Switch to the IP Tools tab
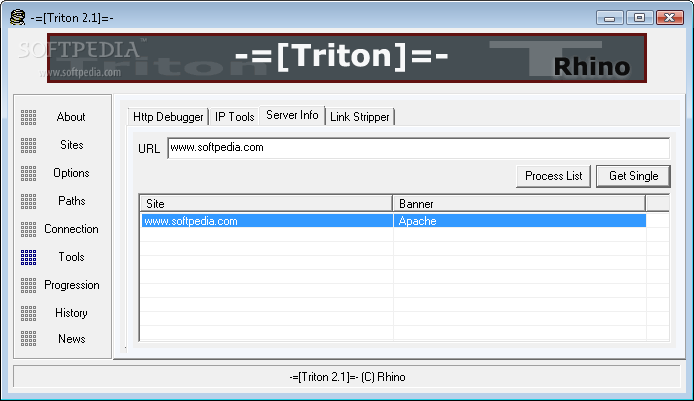Viewport: 694px width, 401px height. click(x=234, y=117)
